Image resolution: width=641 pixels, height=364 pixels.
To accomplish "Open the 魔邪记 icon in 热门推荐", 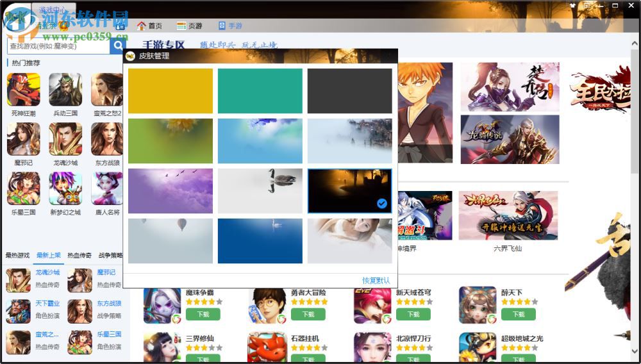I will click(24, 139).
